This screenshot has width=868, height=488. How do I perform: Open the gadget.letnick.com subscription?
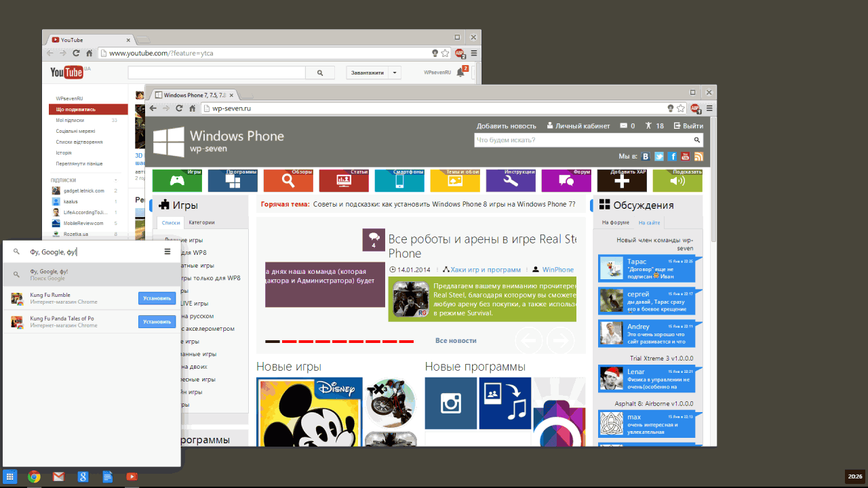(x=85, y=191)
